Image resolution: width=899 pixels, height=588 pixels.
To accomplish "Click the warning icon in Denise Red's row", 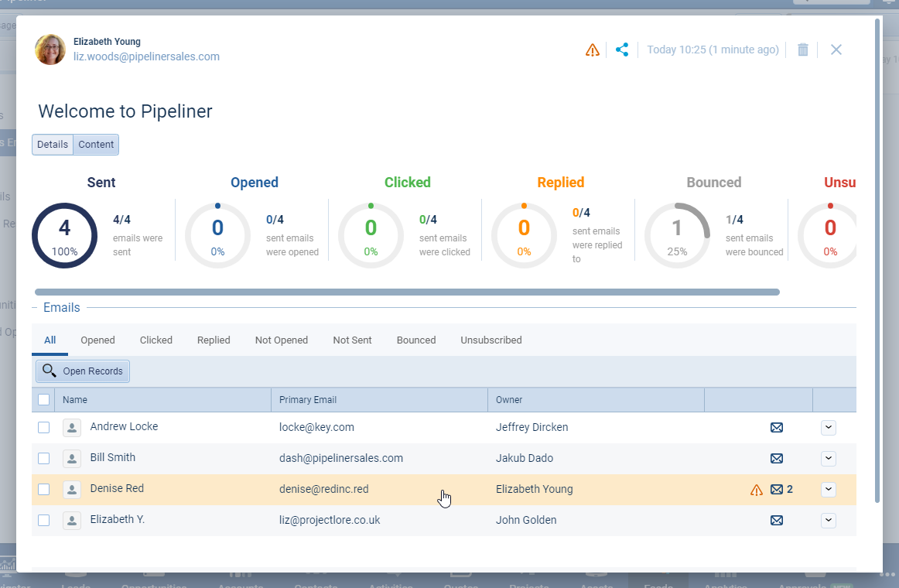I will point(757,490).
